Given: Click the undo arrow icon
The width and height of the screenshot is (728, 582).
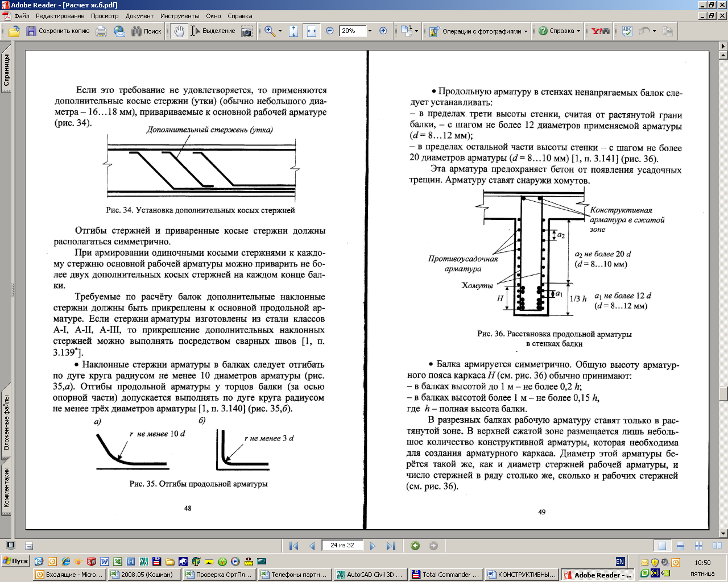Looking at the screenshot, I should [644, 31].
